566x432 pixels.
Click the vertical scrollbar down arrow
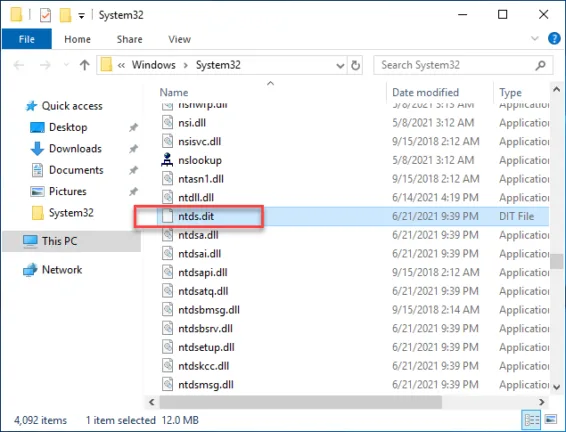pyautogui.click(x=556, y=387)
